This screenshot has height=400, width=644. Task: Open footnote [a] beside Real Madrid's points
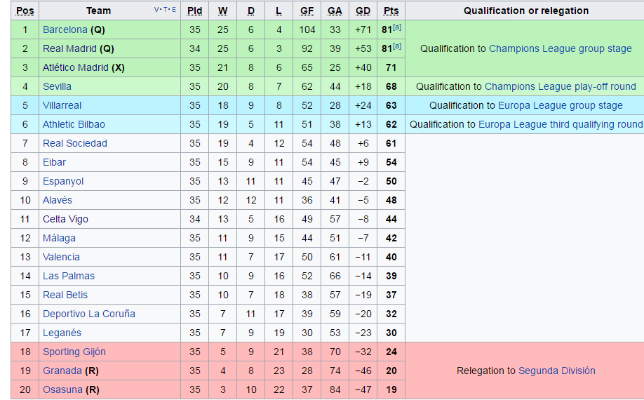[397, 46]
